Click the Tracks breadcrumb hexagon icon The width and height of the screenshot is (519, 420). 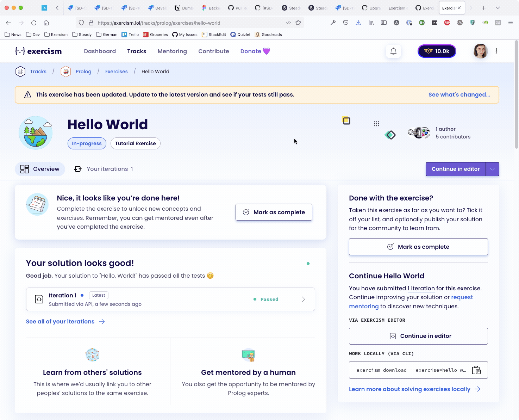click(x=20, y=72)
